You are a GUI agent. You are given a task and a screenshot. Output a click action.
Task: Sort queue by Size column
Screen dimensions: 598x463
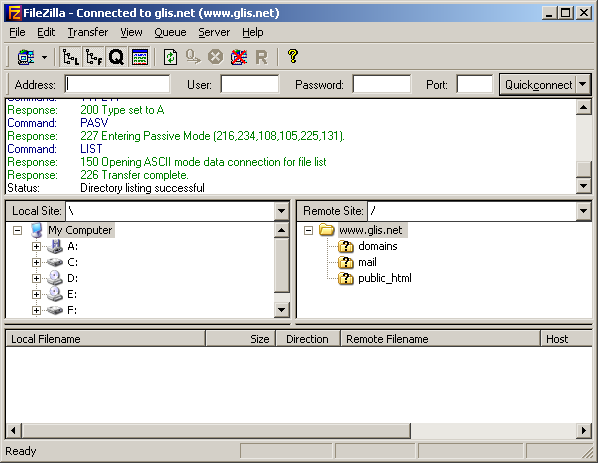241,339
